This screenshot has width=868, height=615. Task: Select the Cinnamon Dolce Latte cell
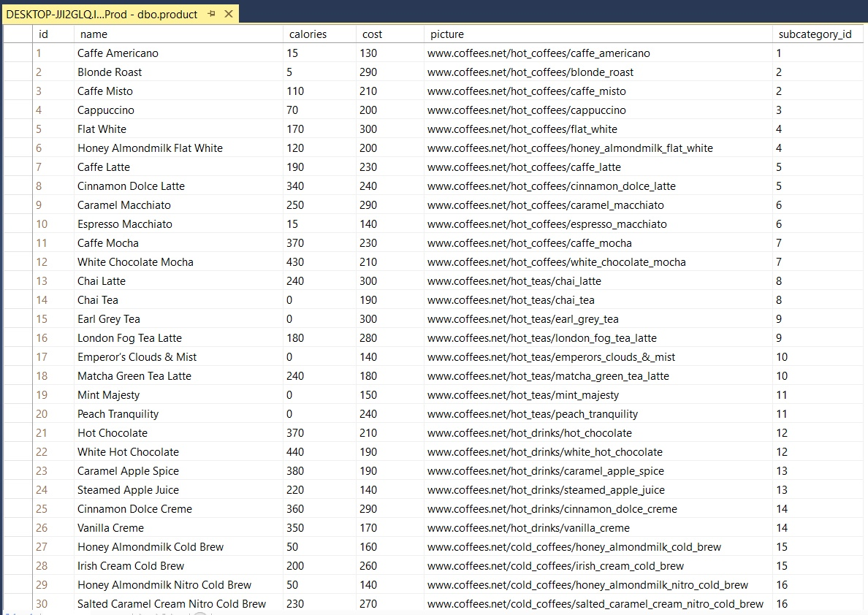(178, 186)
